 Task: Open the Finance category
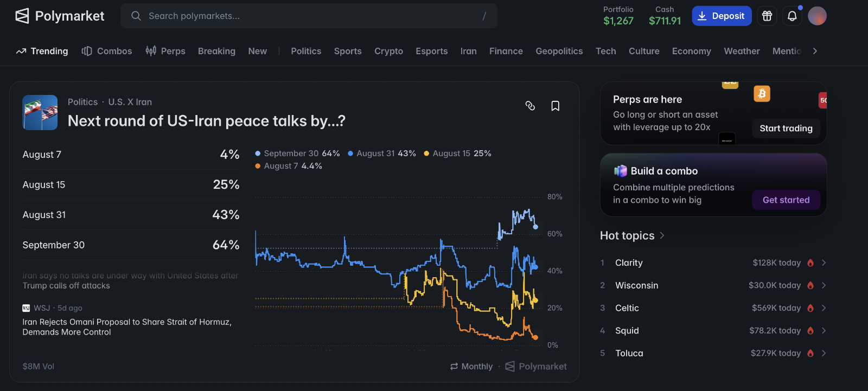click(506, 51)
